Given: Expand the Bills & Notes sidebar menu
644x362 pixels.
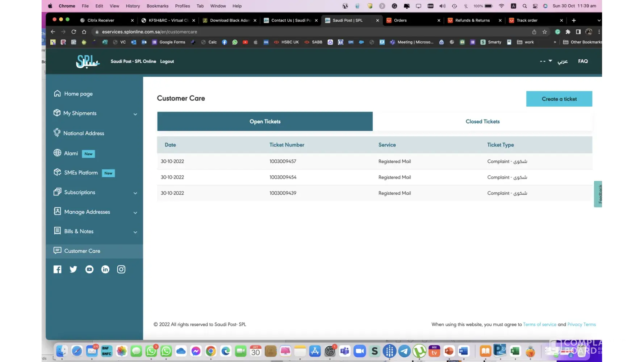Looking at the screenshot, I should pos(135,232).
